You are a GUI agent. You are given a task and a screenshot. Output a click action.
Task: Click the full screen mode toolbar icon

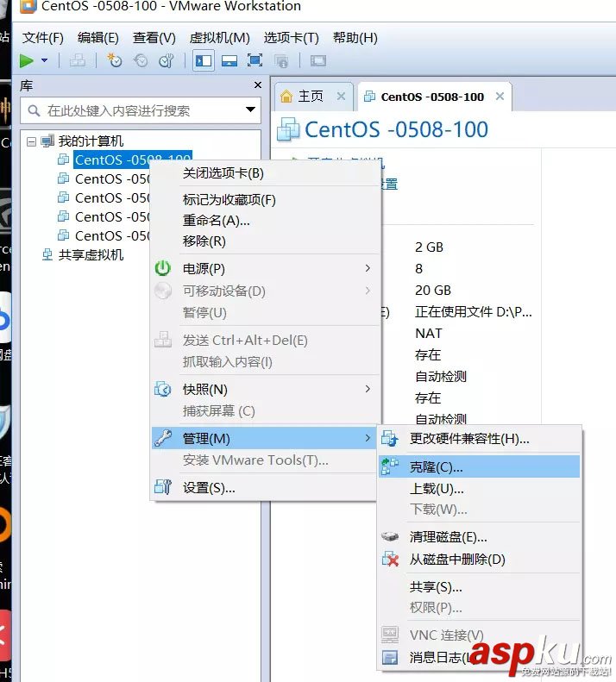[x=255, y=60]
